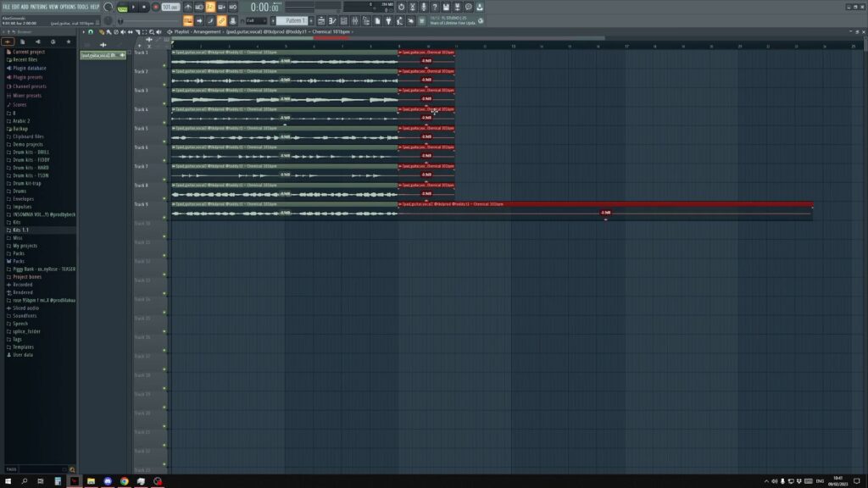Screen dimensions: 868x488
Task: Toggle mute on Track 12 green light
Action: [x=164, y=274]
